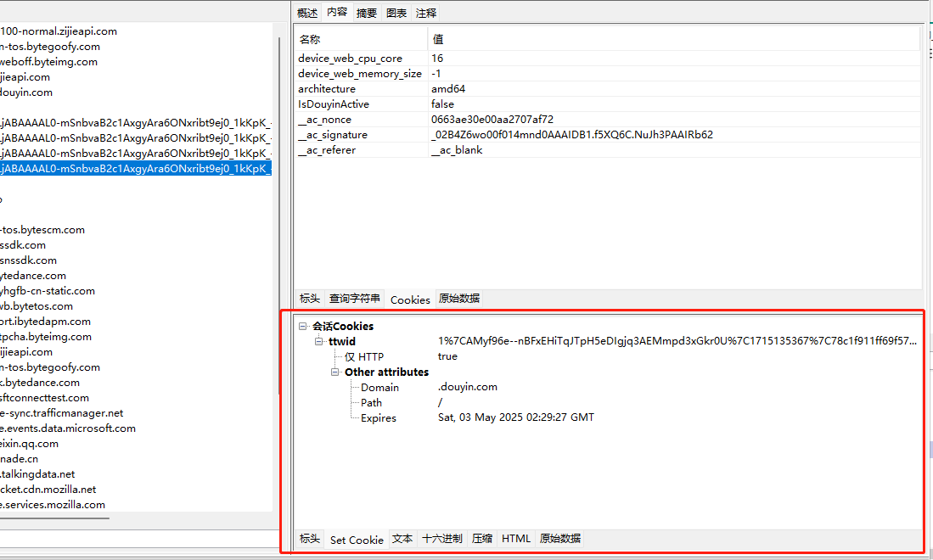Click the host list vertical scrollbar

click(279, 214)
